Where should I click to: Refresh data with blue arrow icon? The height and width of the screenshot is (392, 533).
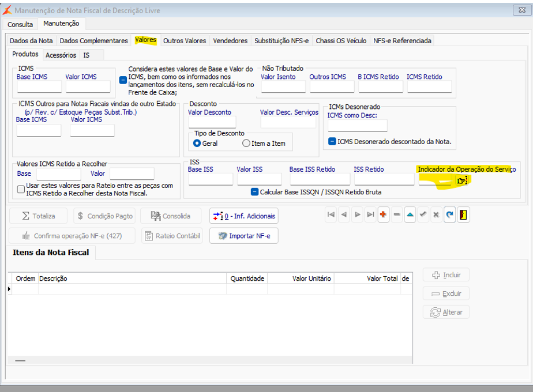[x=450, y=214]
